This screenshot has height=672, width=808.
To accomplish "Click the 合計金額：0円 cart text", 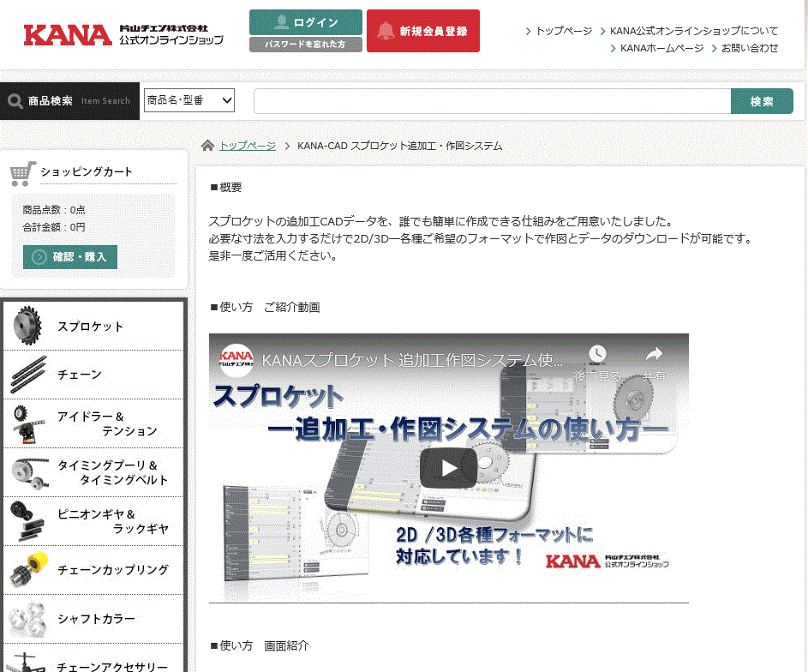I will pyautogui.click(x=54, y=227).
